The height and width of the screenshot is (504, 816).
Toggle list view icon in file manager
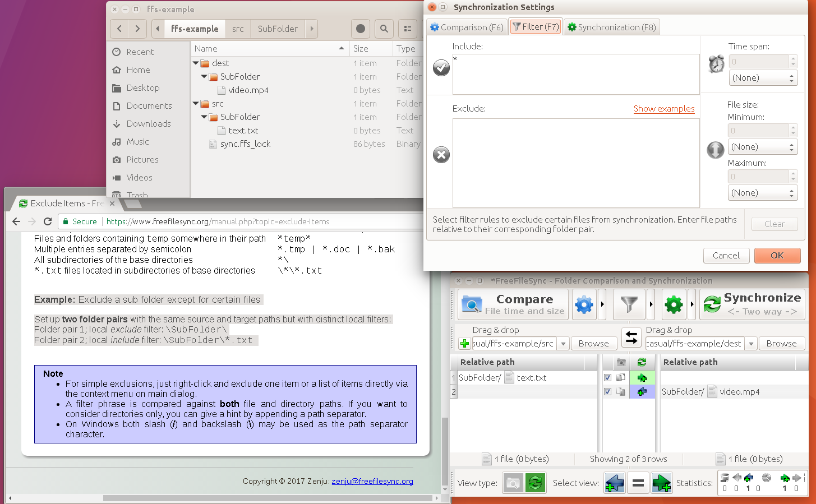[408, 29]
